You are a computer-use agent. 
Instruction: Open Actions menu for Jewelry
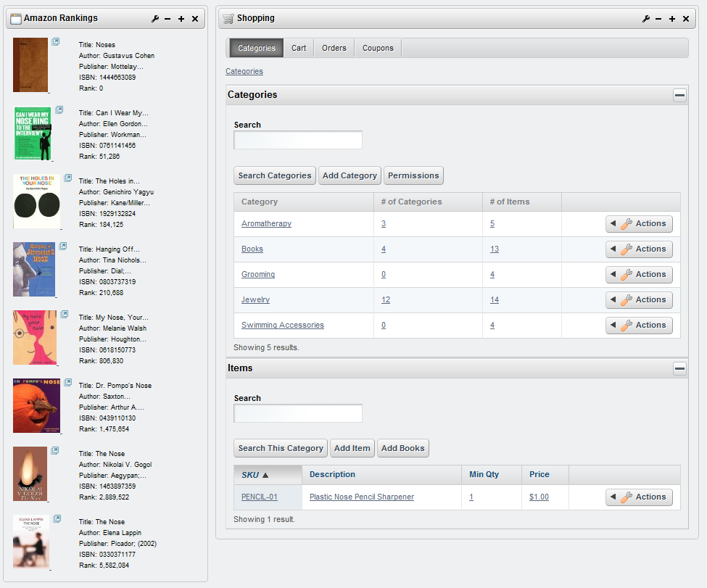(639, 300)
